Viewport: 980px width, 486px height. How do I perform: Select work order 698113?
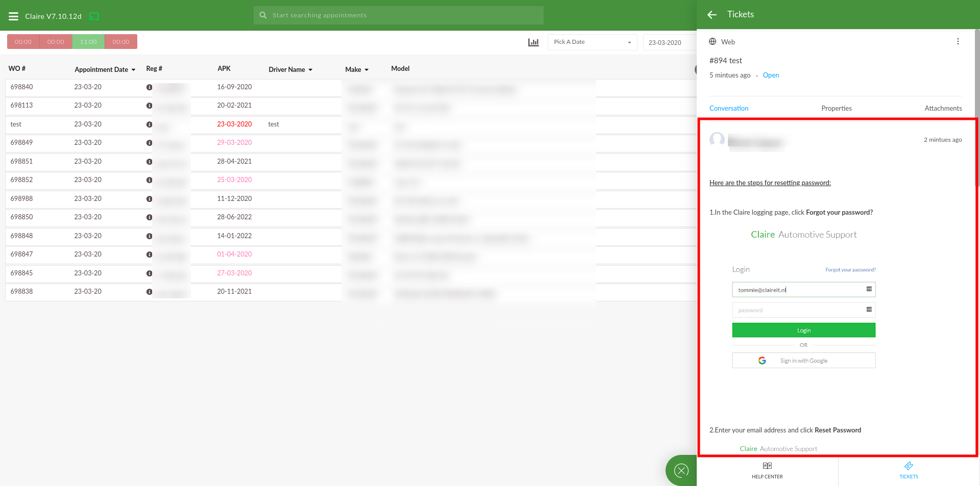tap(21, 105)
